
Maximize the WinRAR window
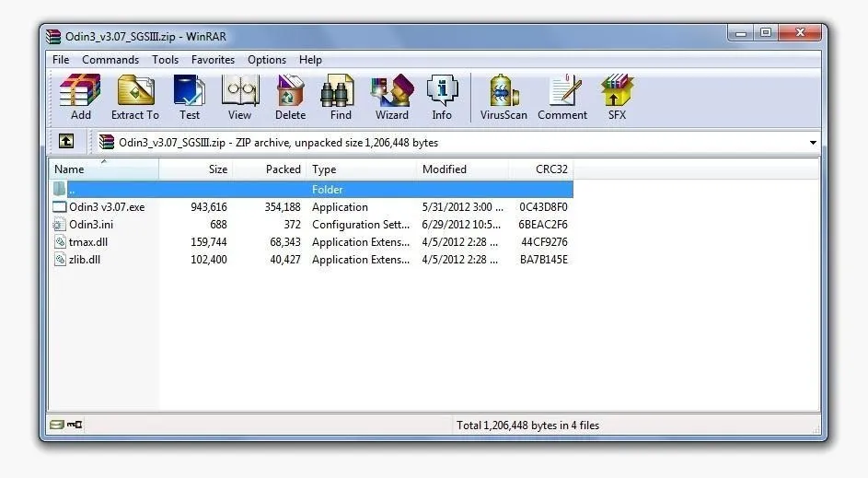[766, 32]
